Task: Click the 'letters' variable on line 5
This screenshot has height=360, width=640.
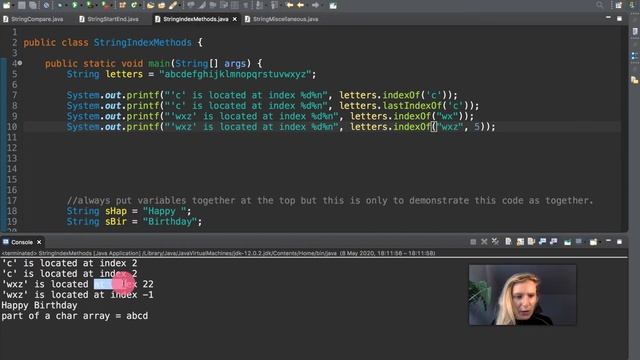Action: (124, 74)
